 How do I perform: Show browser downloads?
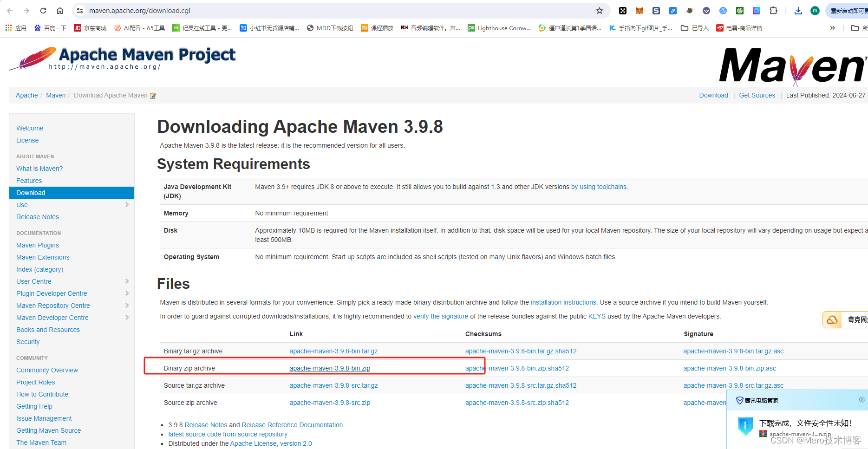798,10
